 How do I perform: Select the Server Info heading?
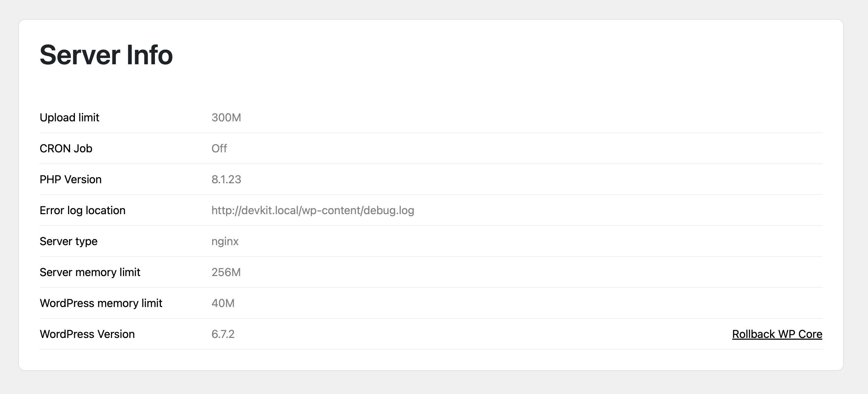tap(106, 55)
